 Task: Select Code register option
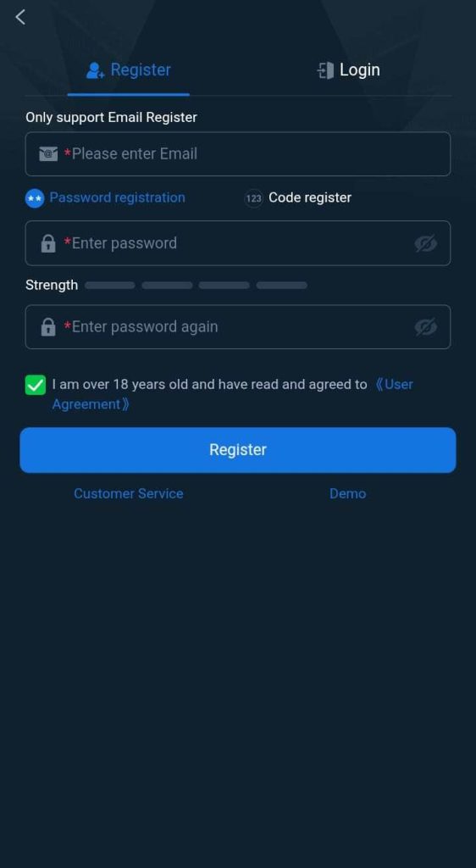pos(310,198)
